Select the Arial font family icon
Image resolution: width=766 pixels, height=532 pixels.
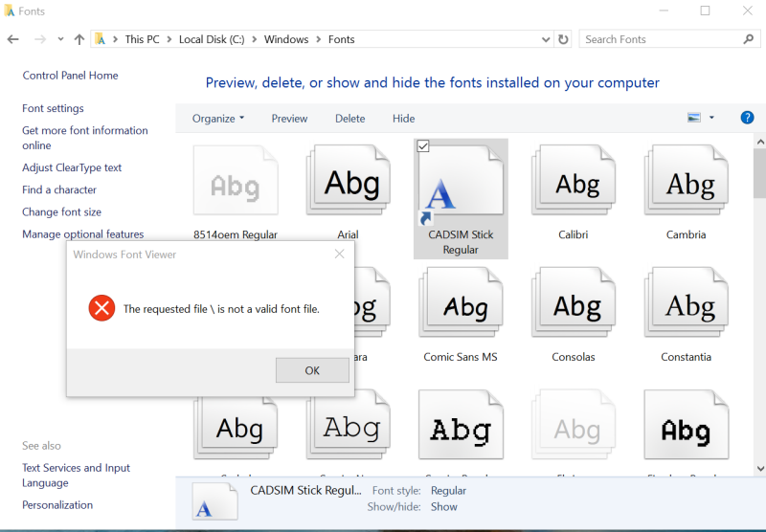tap(348, 181)
